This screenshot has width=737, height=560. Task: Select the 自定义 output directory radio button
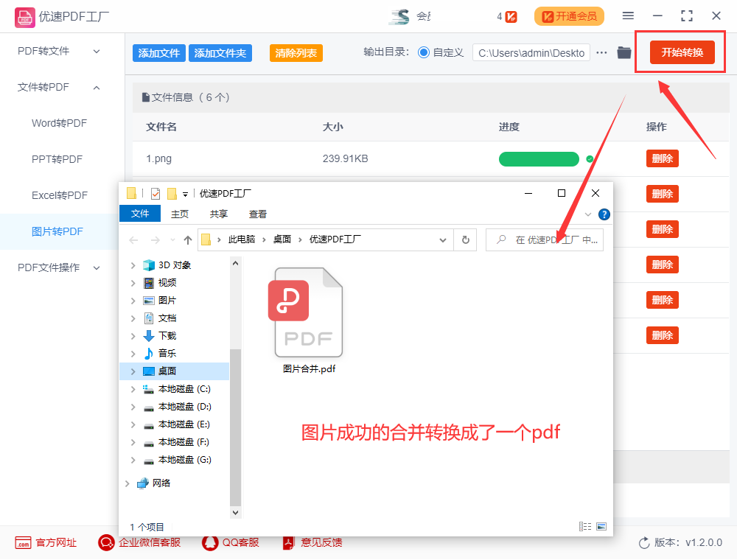[424, 52]
